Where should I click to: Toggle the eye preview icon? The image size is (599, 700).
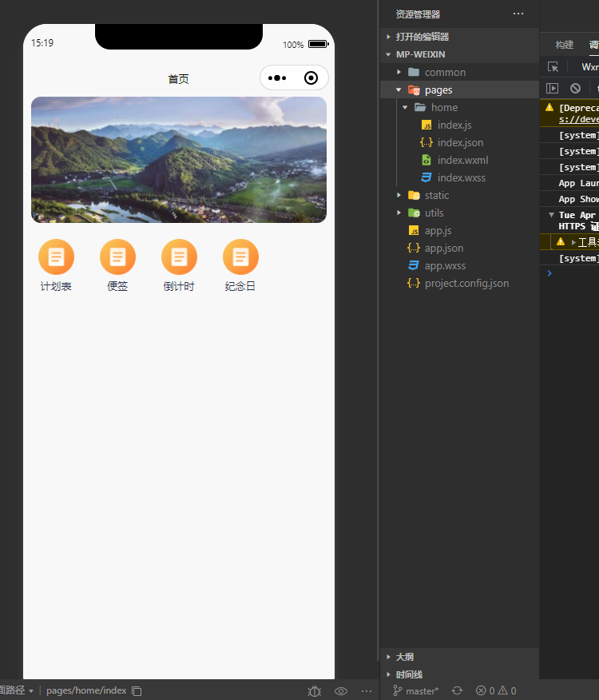[341, 691]
